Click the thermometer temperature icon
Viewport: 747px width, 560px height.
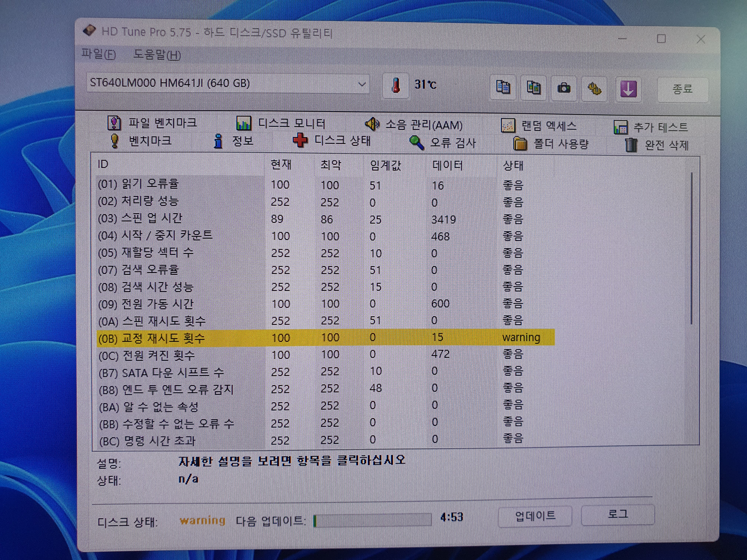[396, 86]
